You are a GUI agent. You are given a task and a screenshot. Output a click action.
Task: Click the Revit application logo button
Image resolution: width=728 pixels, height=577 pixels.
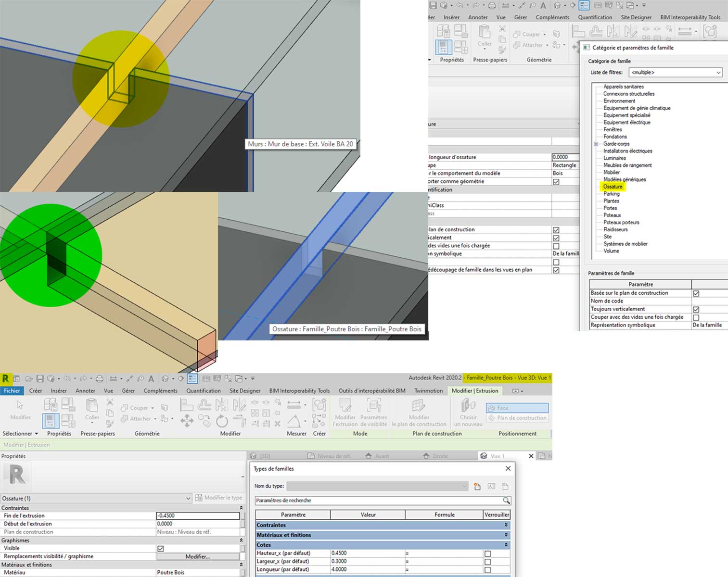point(6,379)
